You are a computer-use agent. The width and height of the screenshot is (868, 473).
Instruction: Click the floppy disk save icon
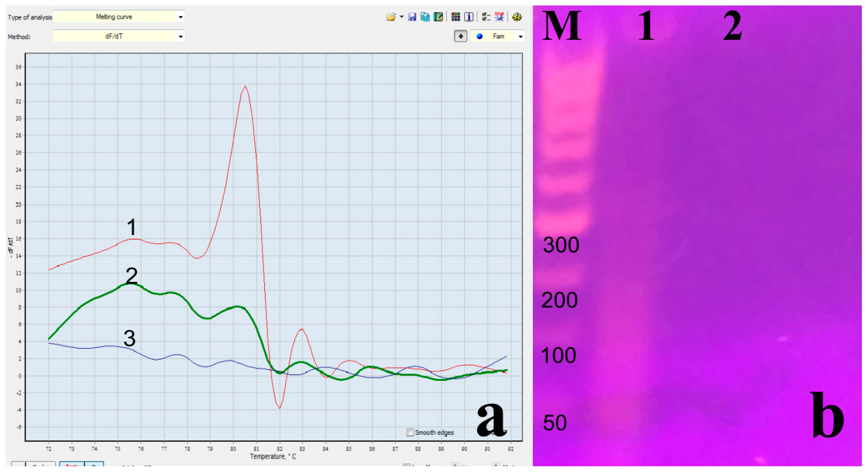[x=412, y=17]
